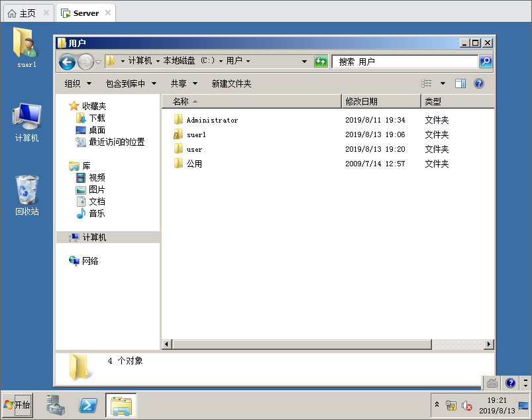Select the suer1 desktop icon
The image size is (532, 420).
pyautogui.click(x=26, y=48)
